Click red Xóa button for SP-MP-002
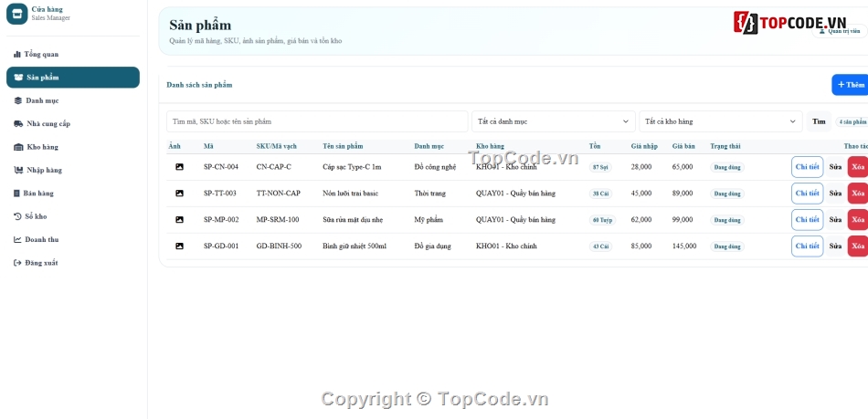 coord(858,219)
